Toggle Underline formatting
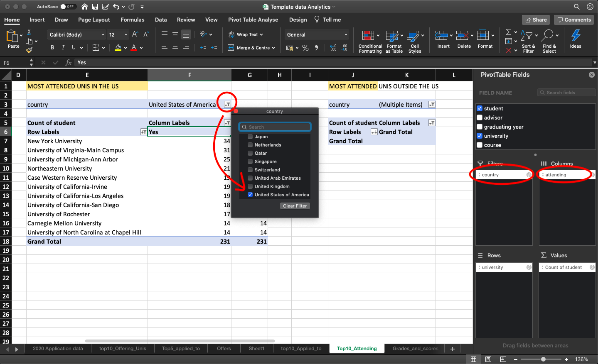Screen dimensions: 598x364 click(x=74, y=48)
